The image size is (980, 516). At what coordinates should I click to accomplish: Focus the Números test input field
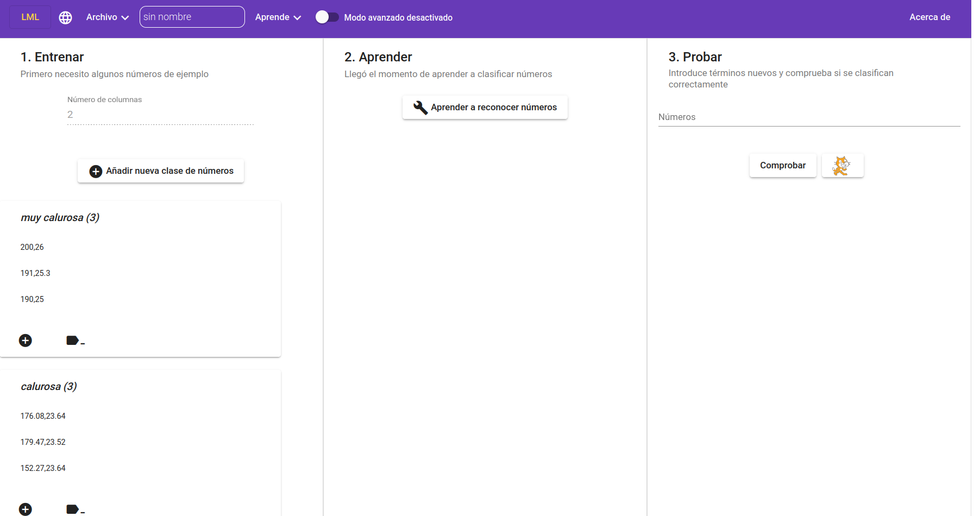coord(808,117)
